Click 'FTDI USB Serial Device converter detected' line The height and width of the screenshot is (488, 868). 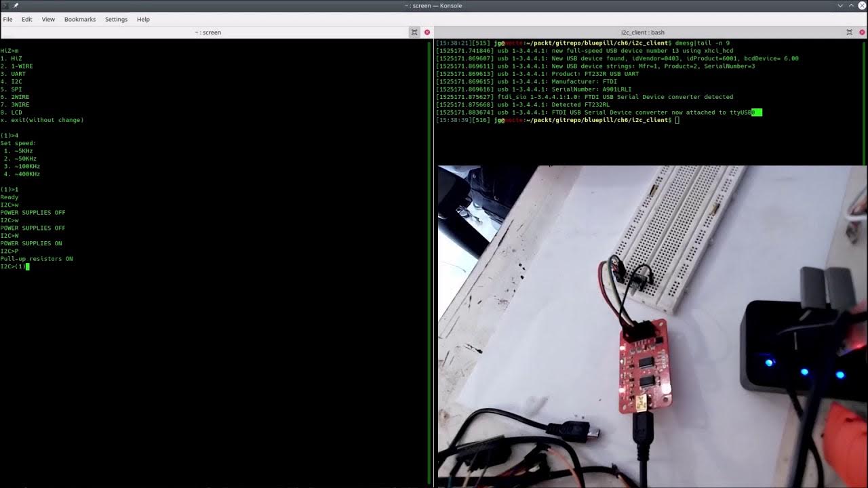585,97
